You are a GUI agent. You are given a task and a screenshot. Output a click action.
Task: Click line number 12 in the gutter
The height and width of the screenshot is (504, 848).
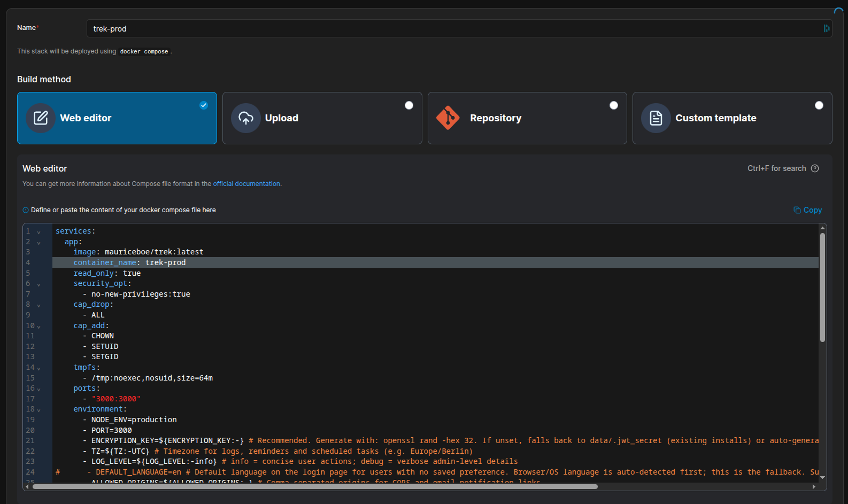coord(30,346)
